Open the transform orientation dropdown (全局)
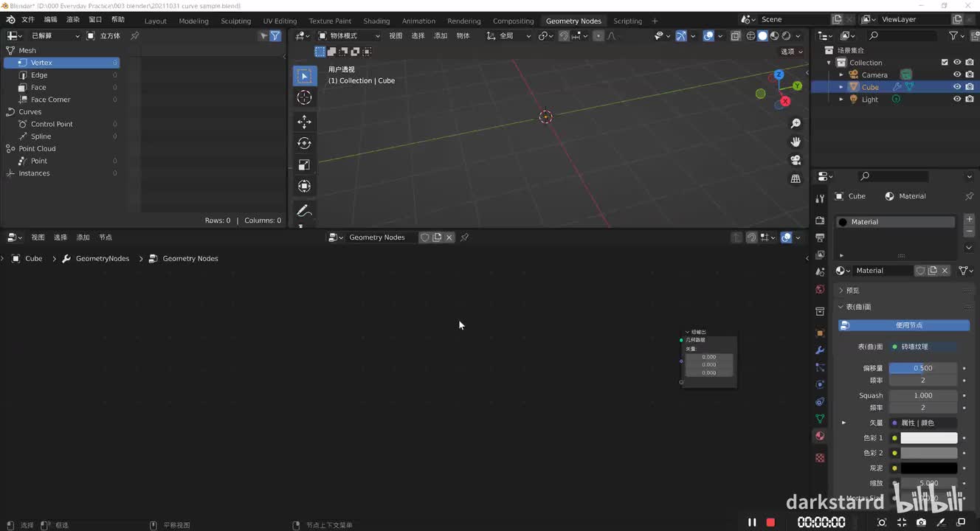 (x=509, y=35)
